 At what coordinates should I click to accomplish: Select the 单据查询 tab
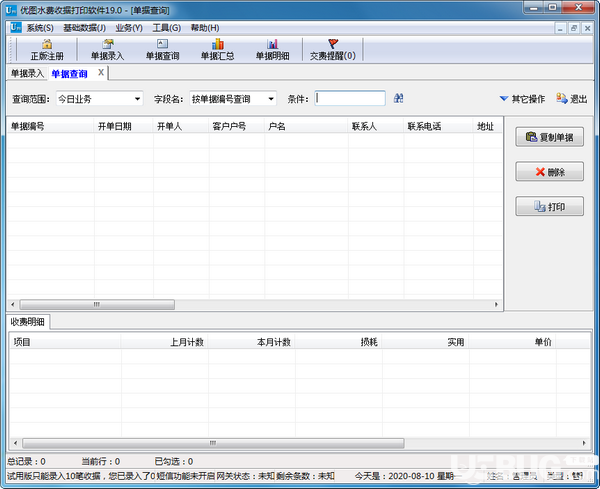pyautogui.click(x=69, y=73)
